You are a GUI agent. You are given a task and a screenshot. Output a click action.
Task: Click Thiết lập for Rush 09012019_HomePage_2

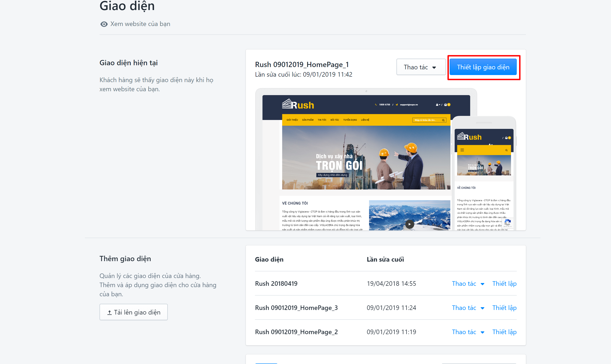point(504,332)
